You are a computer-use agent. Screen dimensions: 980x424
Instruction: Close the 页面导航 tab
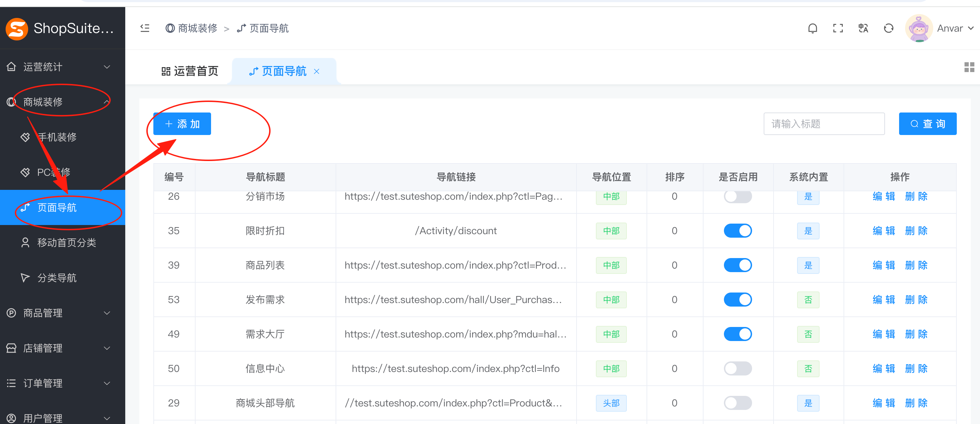point(317,71)
